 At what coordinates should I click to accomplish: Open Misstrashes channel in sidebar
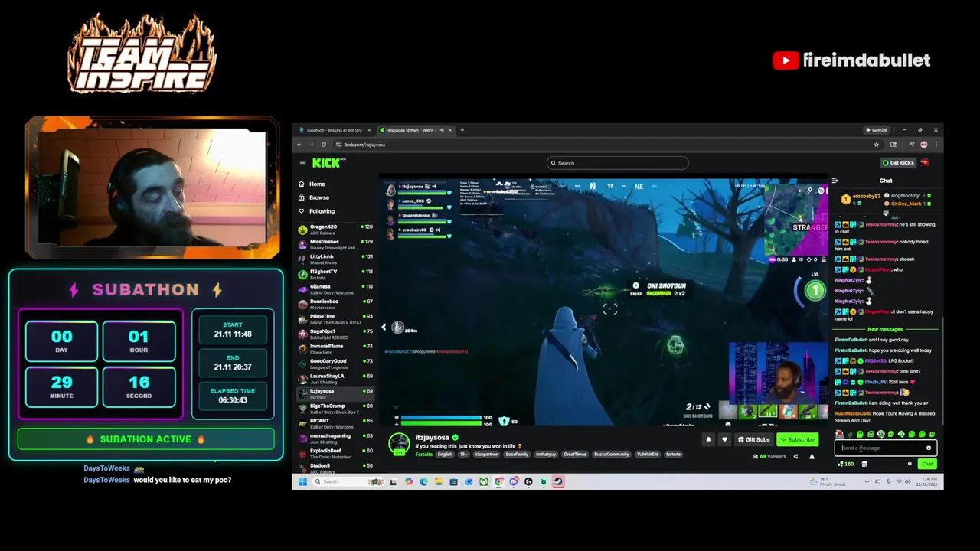tap(335, 244)
